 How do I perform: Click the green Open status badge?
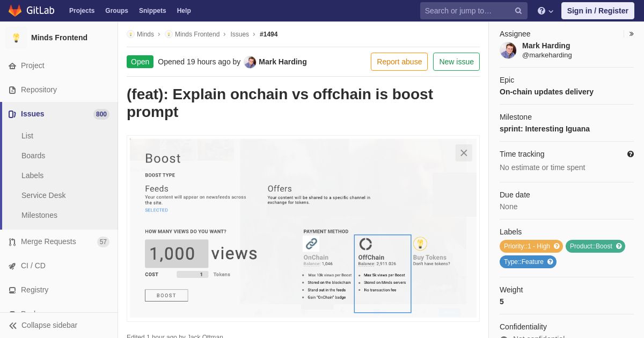click(x=140, y=62)
